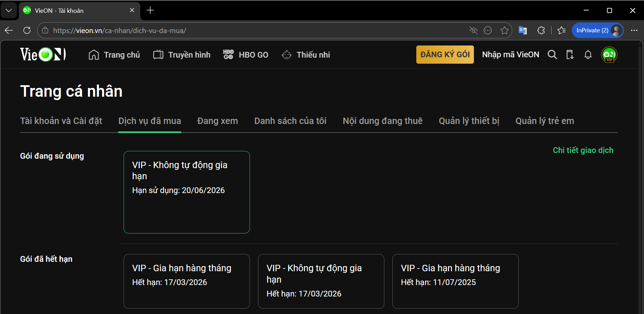Open Danh sách của tôi tab
This screenshot has height=314, width=644.
tap(290, 121)
